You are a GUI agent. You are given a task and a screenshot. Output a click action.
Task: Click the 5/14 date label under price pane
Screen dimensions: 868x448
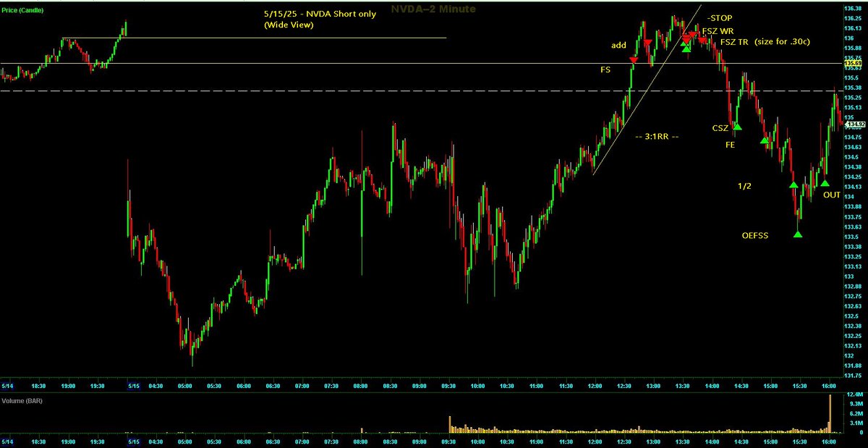click(7, 387)
